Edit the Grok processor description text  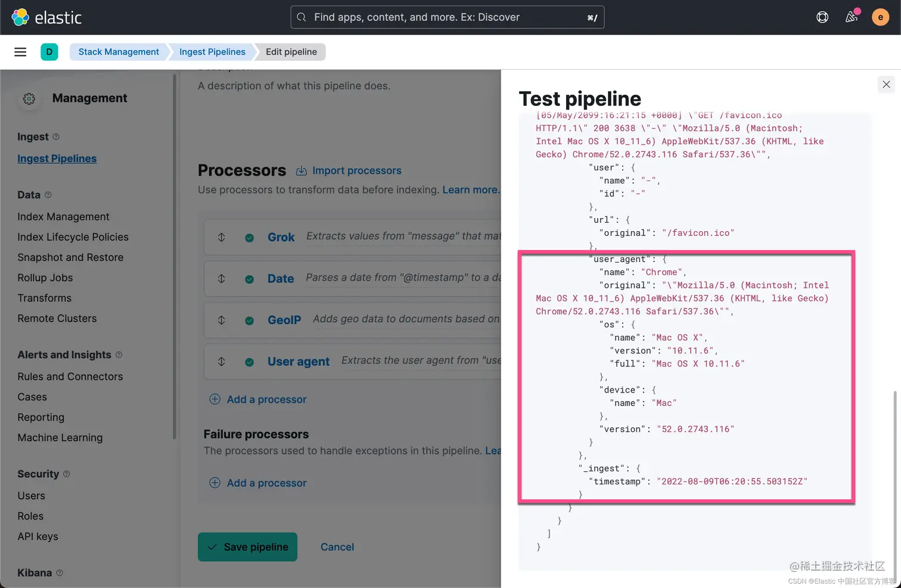click(x=403, y=236)
